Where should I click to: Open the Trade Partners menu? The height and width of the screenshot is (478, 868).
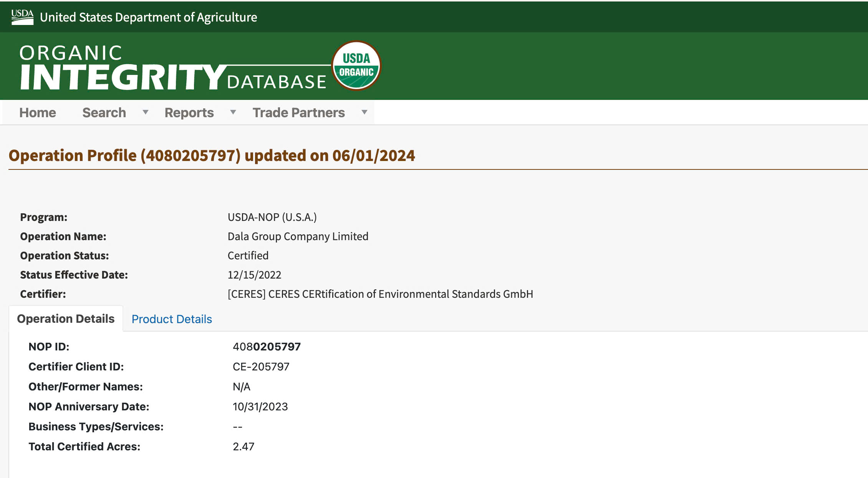point(298,113)
